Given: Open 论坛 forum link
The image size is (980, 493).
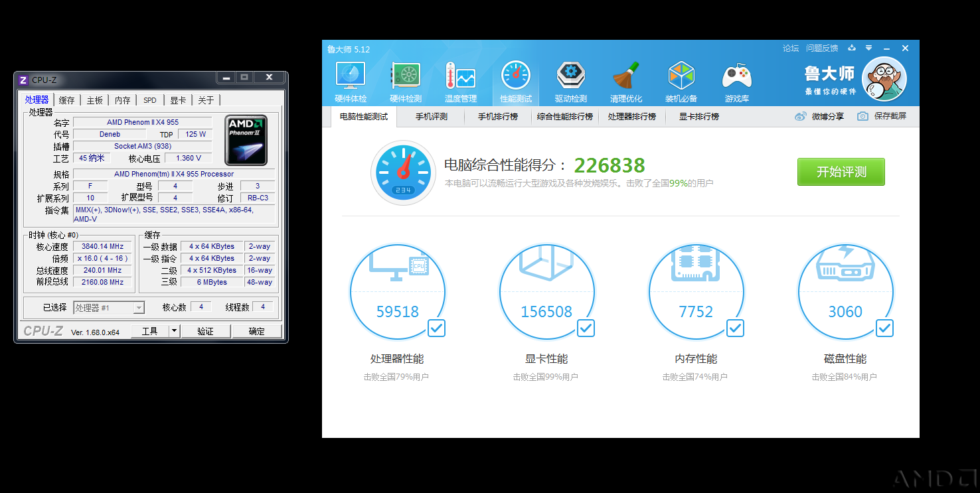Looking at the screenshot, I should [791, 48].
